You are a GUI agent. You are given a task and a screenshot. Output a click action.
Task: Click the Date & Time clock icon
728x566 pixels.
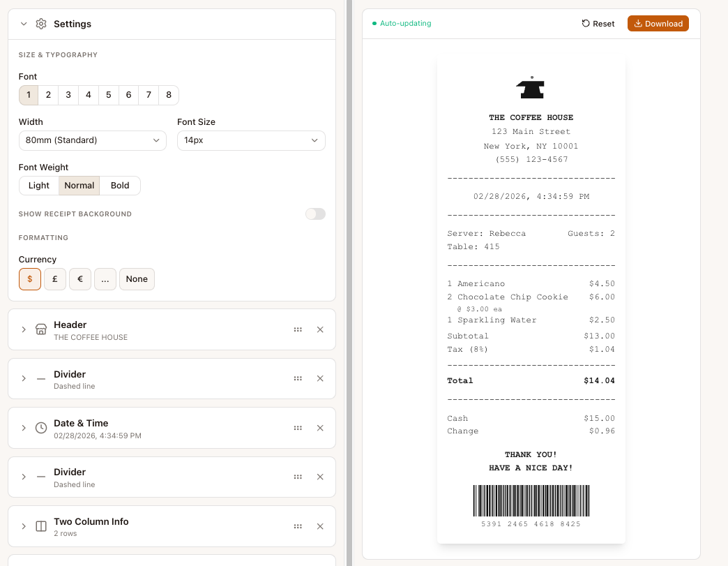[x=41, y=428]
